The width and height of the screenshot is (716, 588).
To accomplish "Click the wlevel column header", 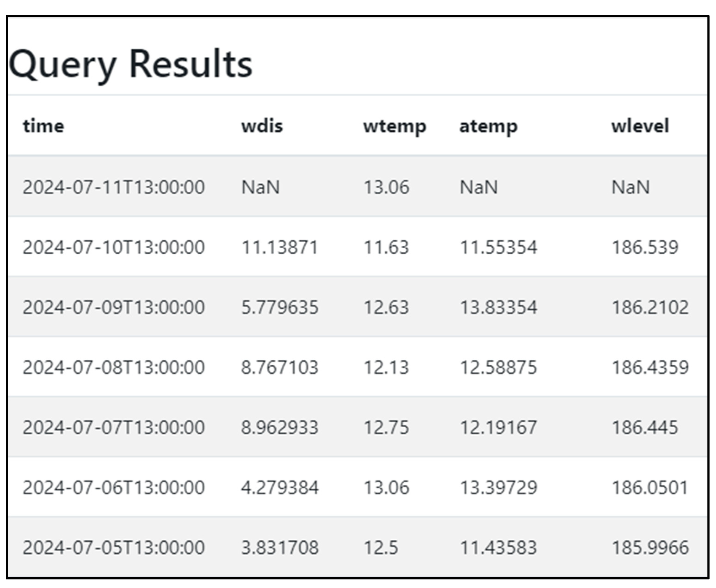I will click(x=640, y=126).
